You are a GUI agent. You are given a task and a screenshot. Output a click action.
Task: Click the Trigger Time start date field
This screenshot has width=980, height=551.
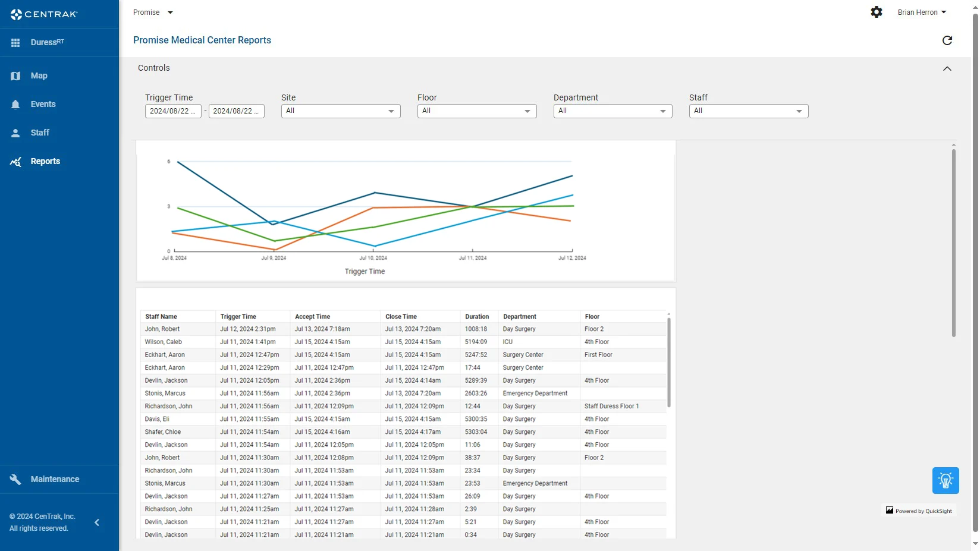pos(173,111)
